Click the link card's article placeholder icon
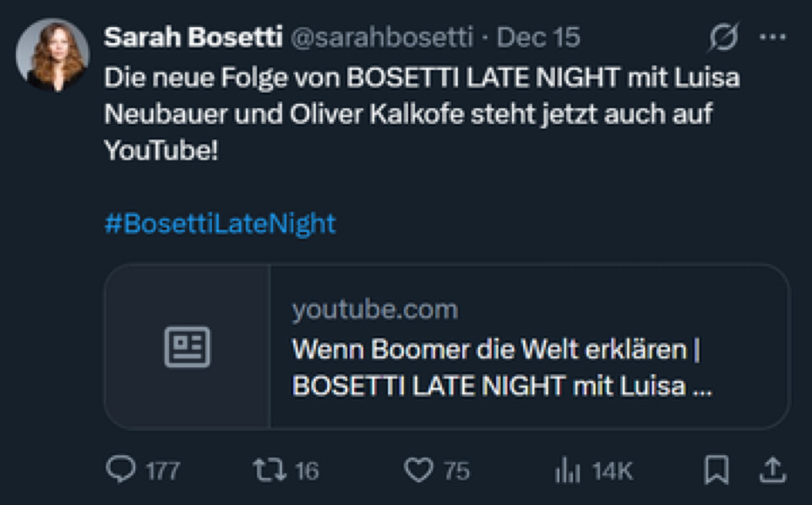Image resolution: width=812 pixels, height=505 pixels. (x=187, y=346)
